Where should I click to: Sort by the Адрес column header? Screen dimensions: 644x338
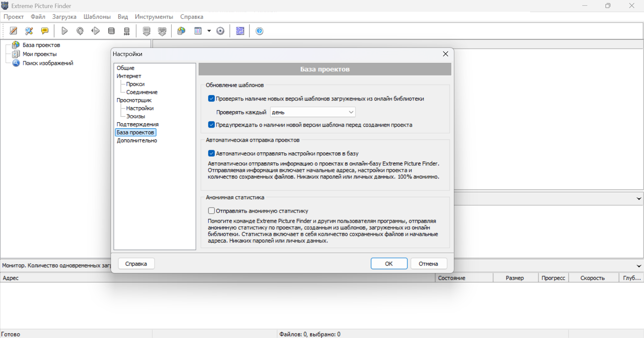[x=217, y=278]
